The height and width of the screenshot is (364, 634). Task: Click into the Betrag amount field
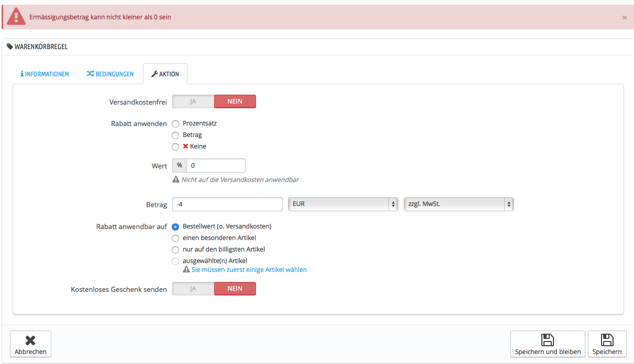(x=227, y=204)
